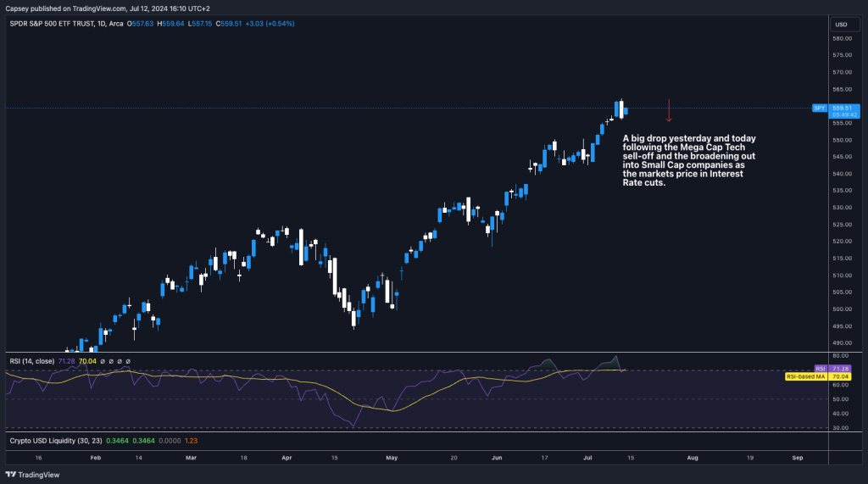Viewport: 868px width, 484px height.
Task: Click the 559.51 current price badge
Action: coord(842,108)
